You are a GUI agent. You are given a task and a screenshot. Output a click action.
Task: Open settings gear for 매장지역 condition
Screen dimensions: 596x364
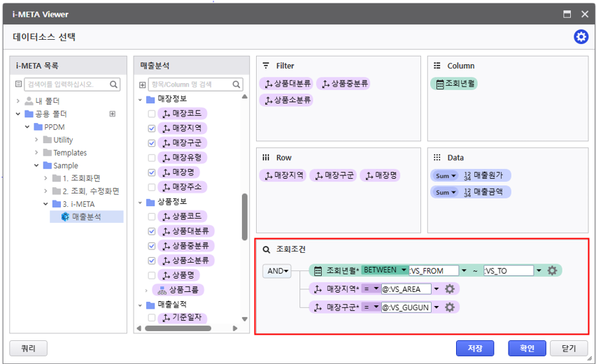[450, 289]
